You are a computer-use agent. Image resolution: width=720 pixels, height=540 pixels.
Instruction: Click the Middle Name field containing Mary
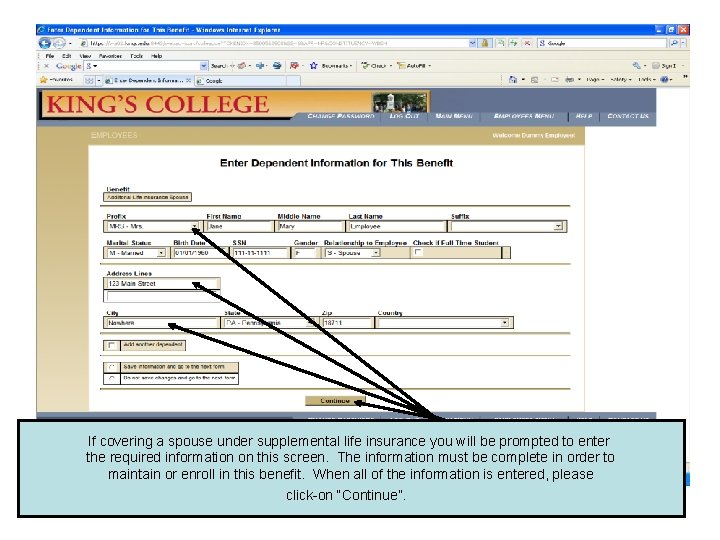pyautogui.click(x=310, y=226)
